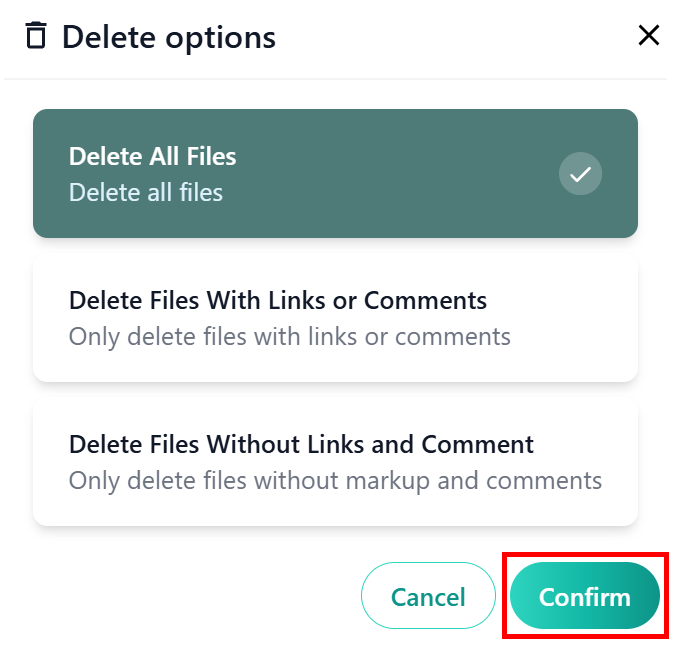Click the "Delete options" dialog title

[168, 38]
